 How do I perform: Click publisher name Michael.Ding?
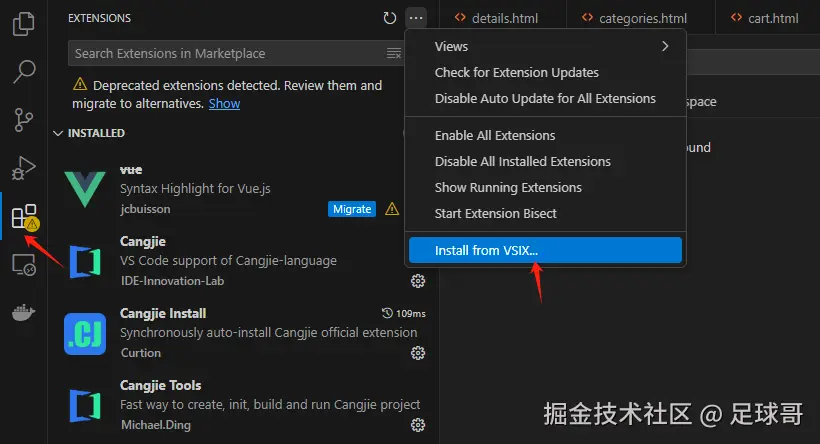[156, 425]
